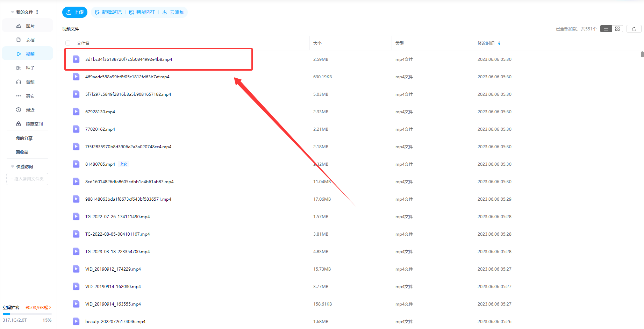Click the 云添加 cloud add button
The image size is (644, 329).
pos(173,12)
